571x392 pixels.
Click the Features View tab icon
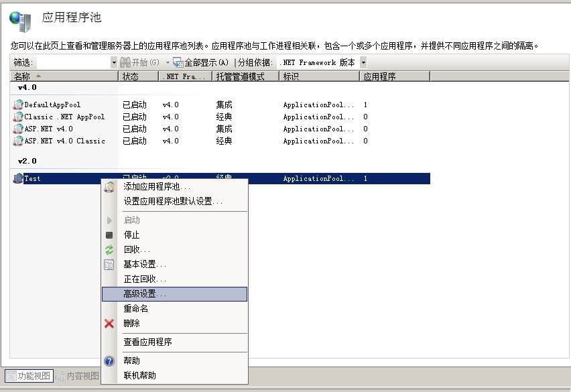11,376
